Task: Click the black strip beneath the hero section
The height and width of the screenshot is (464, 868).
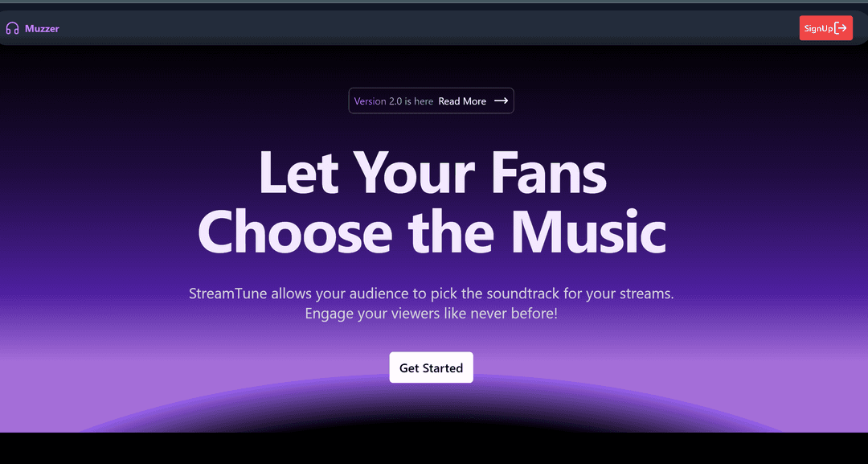Action: 434,448
